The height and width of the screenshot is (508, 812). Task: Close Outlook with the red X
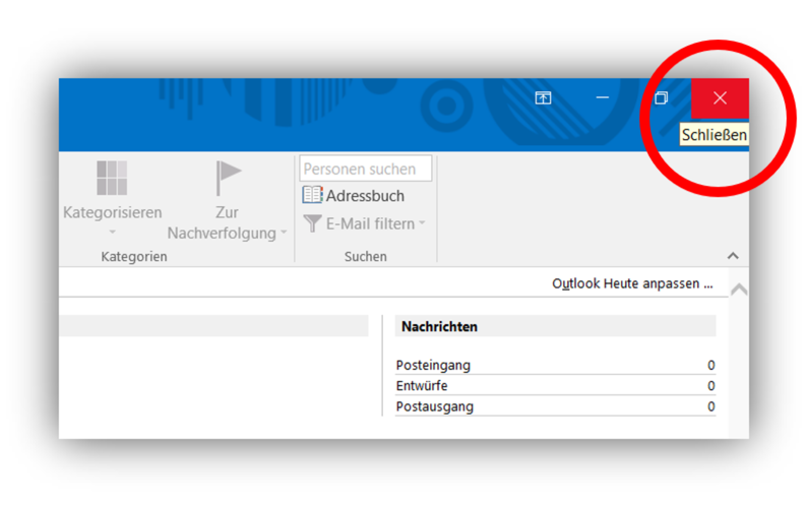[x=720, y=98]
